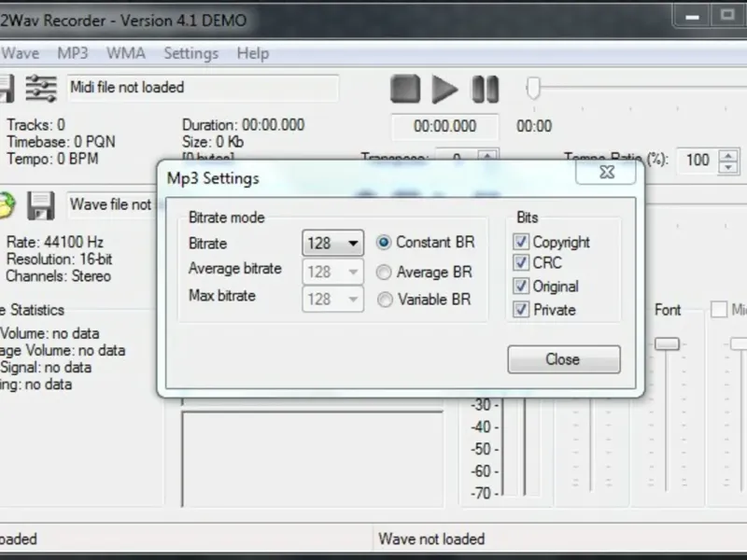Click the 'Tracks: 0' text
The image size is (747, 560).
click(35, 125)
